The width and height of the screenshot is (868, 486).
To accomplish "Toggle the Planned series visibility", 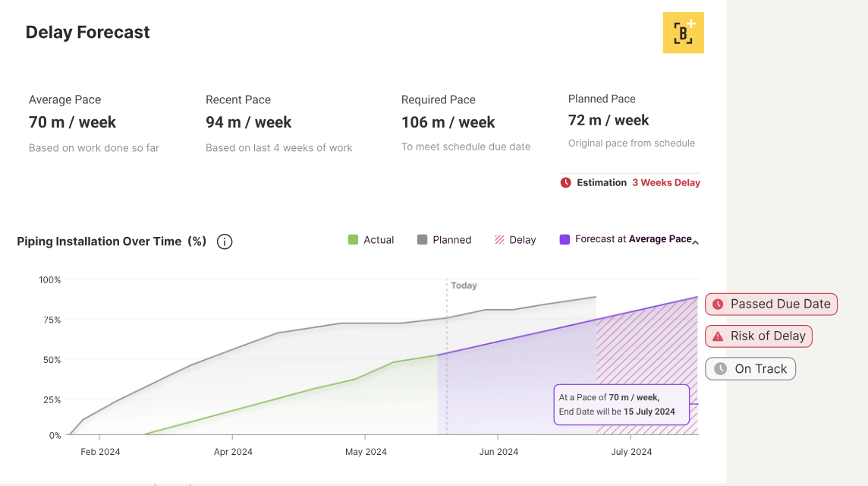I will [444, 239].
